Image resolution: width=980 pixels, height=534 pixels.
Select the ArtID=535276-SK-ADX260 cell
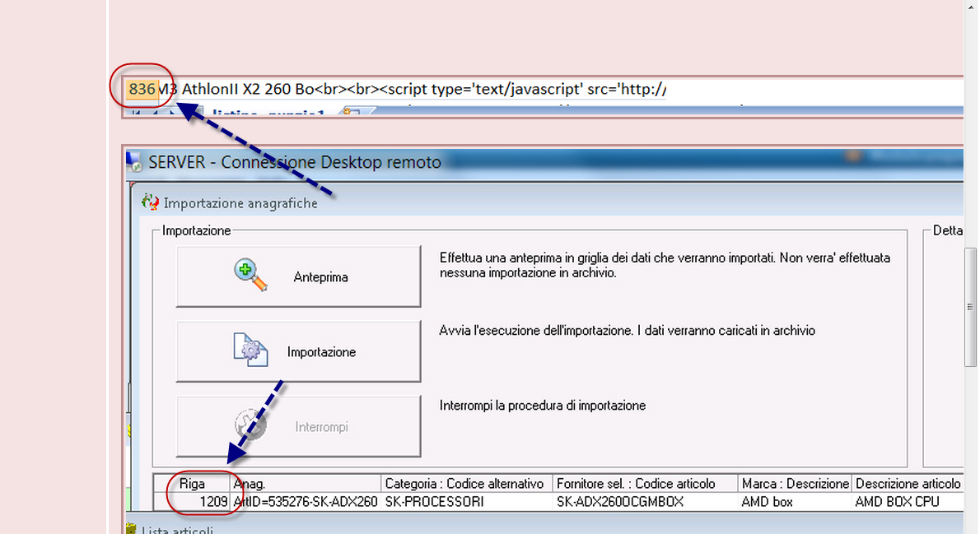coord(306,502)
